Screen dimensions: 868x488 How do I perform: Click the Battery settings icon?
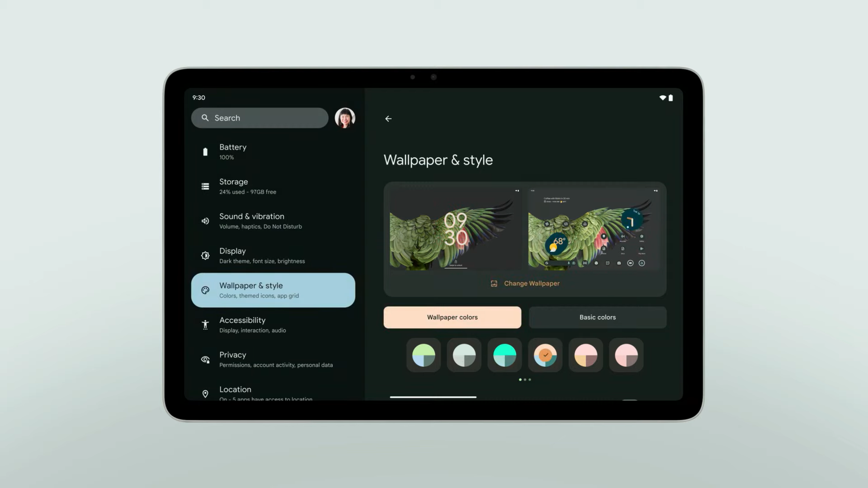click(204, 151)
